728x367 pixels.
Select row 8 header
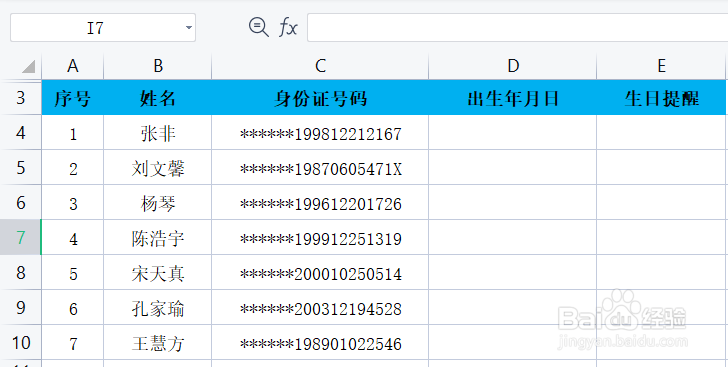tap(20, 272)
